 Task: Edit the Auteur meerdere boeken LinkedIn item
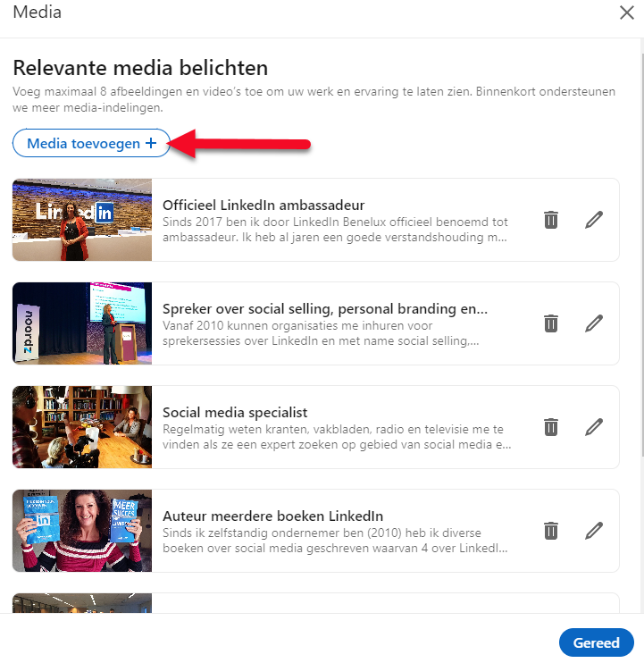point(594,531)
